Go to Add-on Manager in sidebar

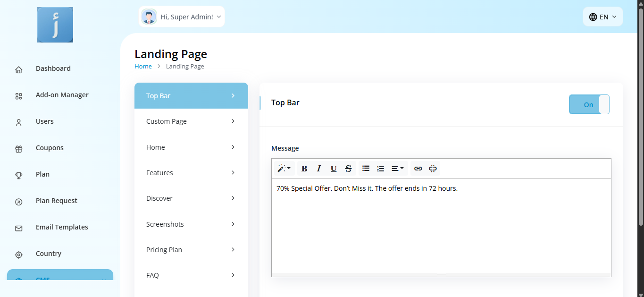62,95
